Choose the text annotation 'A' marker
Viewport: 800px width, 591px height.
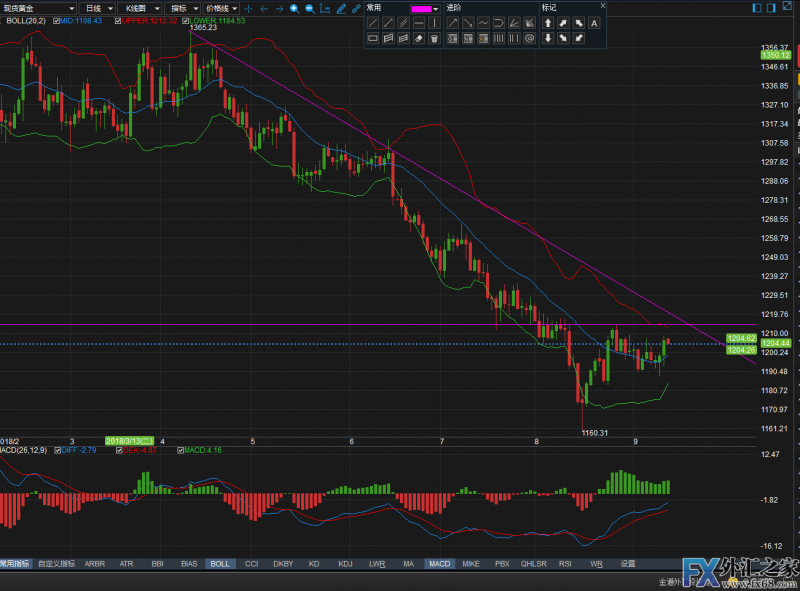[594, 23]
